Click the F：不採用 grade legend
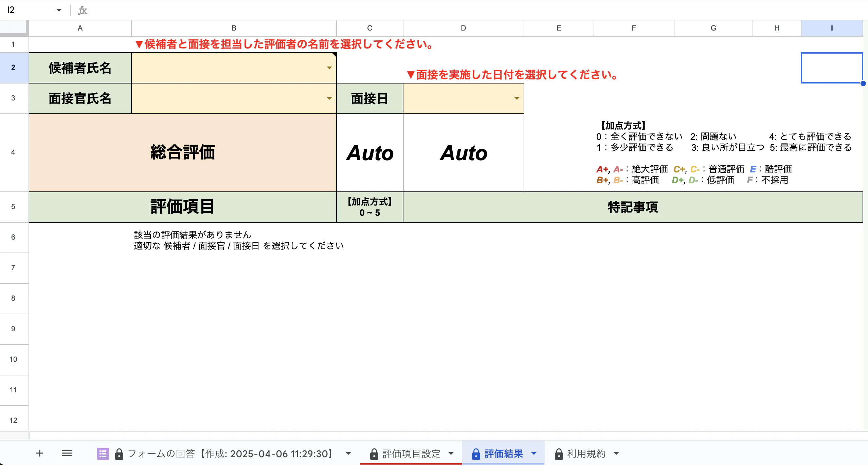 tap(767, 180)
